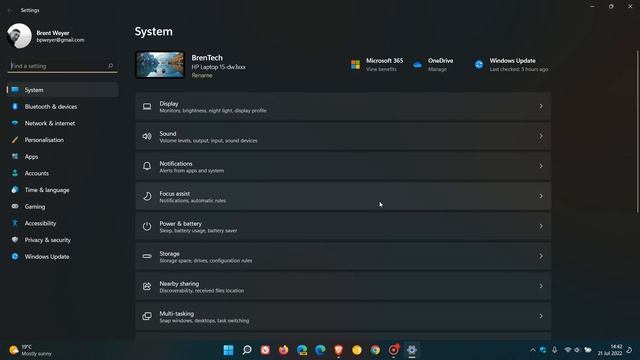The height and width of the screenshot is (360, 640).
Task: Click the HP Laptop model text
Action: click(x=218, y=67)
